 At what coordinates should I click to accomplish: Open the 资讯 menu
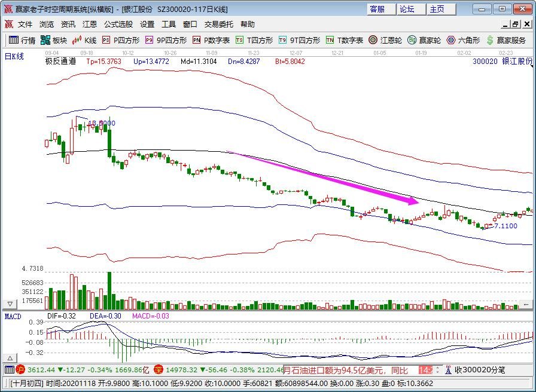(68, 24)
